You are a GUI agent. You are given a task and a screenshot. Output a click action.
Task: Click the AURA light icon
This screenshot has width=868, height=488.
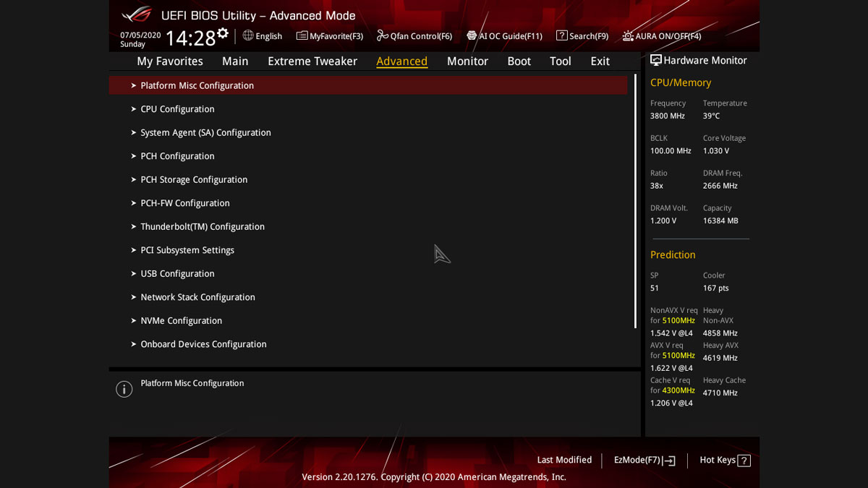628,36
